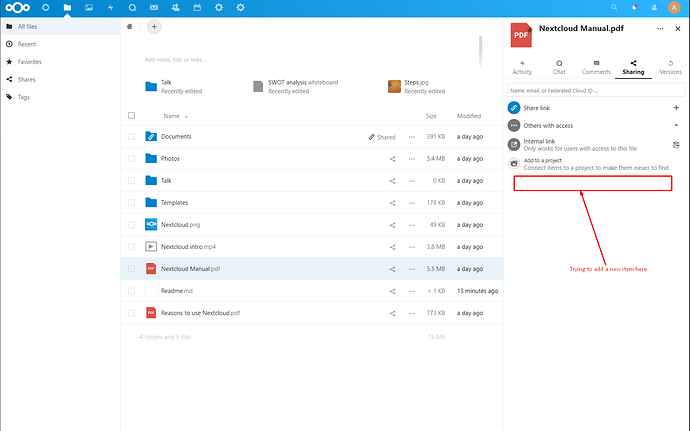Check the Nextcloud Manual.pdf checkbox

pyautogui.click(x=131, y=269)
